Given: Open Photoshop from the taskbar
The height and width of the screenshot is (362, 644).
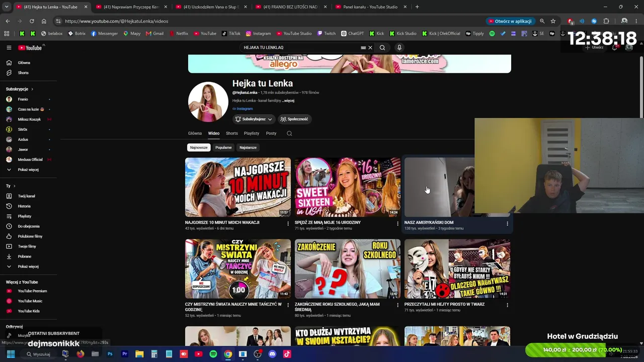Looking at the screenshot, I should coord(110,354).
